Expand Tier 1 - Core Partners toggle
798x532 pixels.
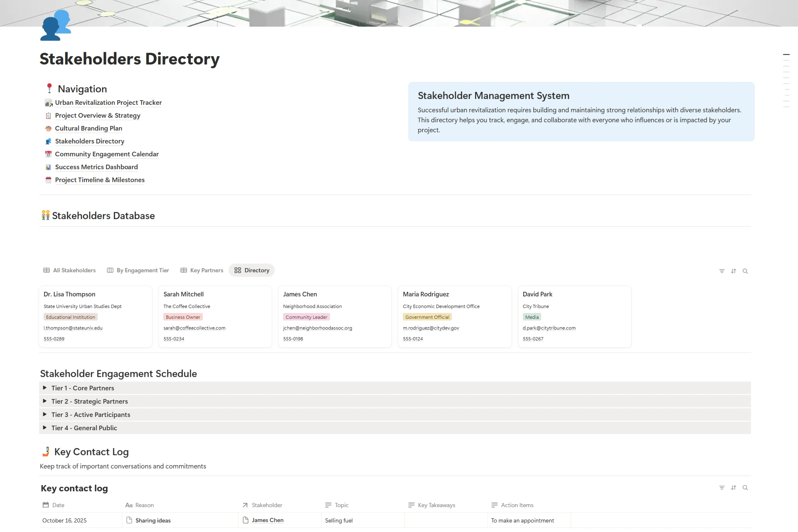click(44, 388)
